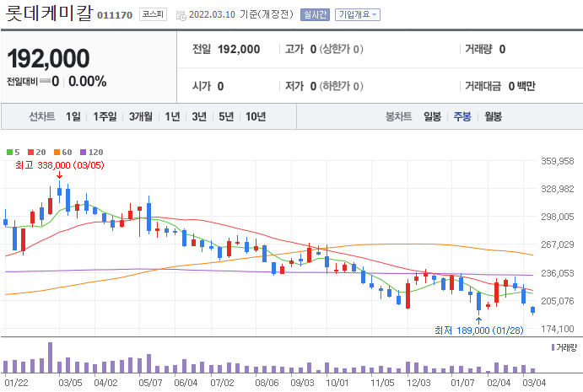Click the 실시간 real-time button
Viewport: 583px width, 392px height.
tap(315, 14)
